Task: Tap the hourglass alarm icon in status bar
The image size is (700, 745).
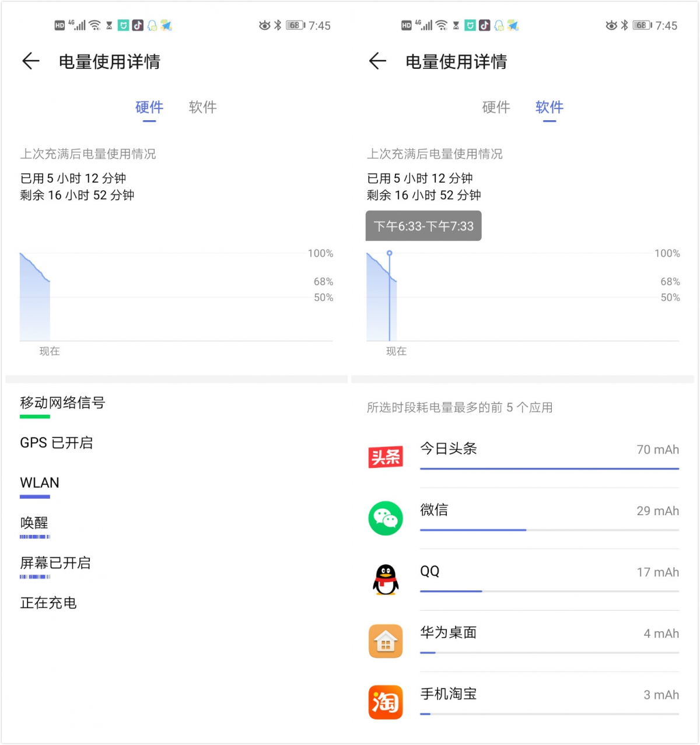Action: click(x=108, y=25)
